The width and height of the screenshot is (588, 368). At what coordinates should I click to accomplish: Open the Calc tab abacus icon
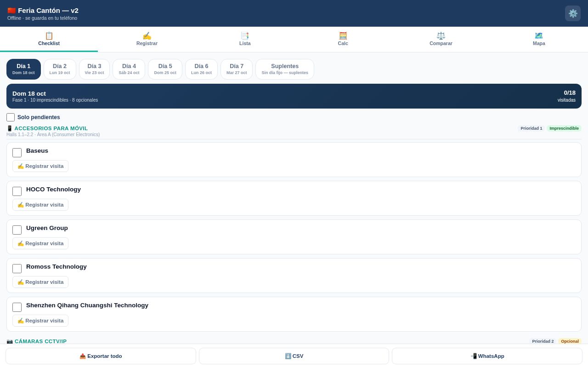point(343,36)
